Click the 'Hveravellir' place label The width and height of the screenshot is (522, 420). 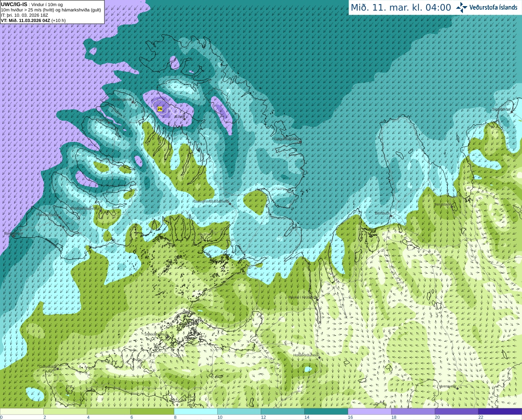coord(447,386)
